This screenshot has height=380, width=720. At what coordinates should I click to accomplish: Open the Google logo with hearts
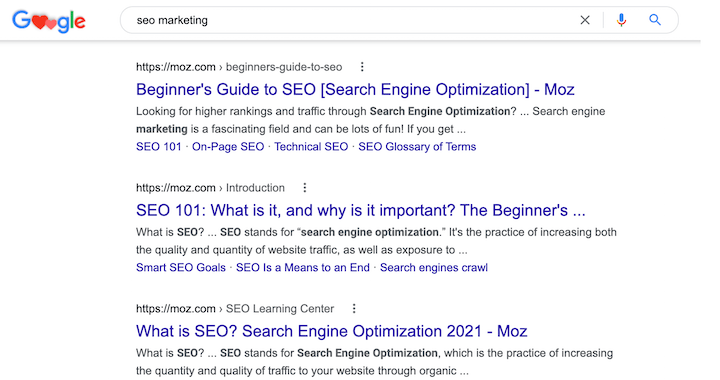(x=49, y=21)
